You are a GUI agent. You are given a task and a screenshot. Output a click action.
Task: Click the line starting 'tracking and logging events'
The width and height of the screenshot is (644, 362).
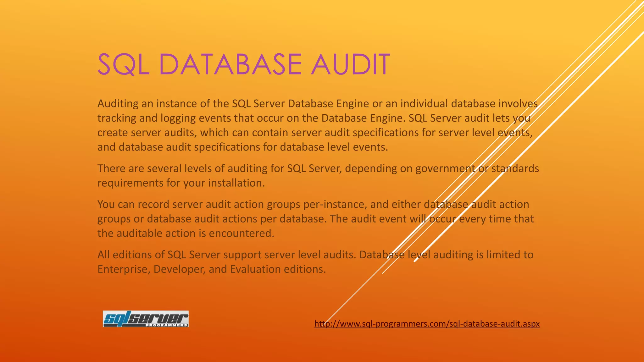tap(314, 118)
